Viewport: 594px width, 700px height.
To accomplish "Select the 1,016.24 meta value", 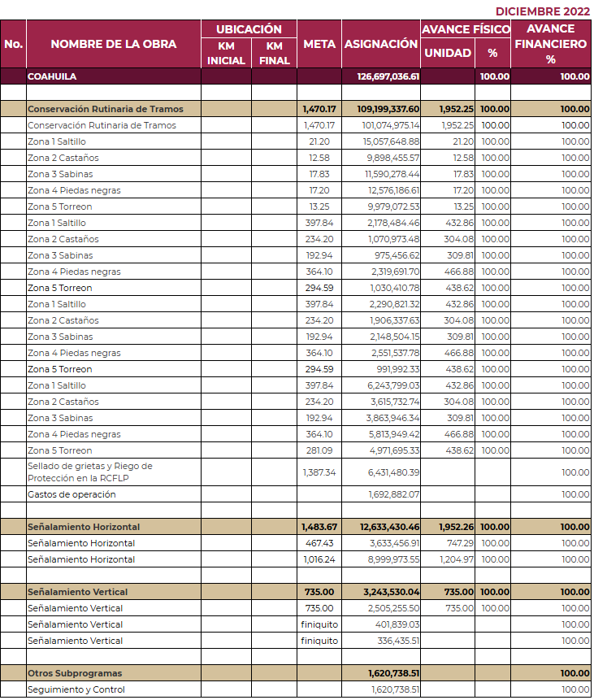I will coord(319,559).
